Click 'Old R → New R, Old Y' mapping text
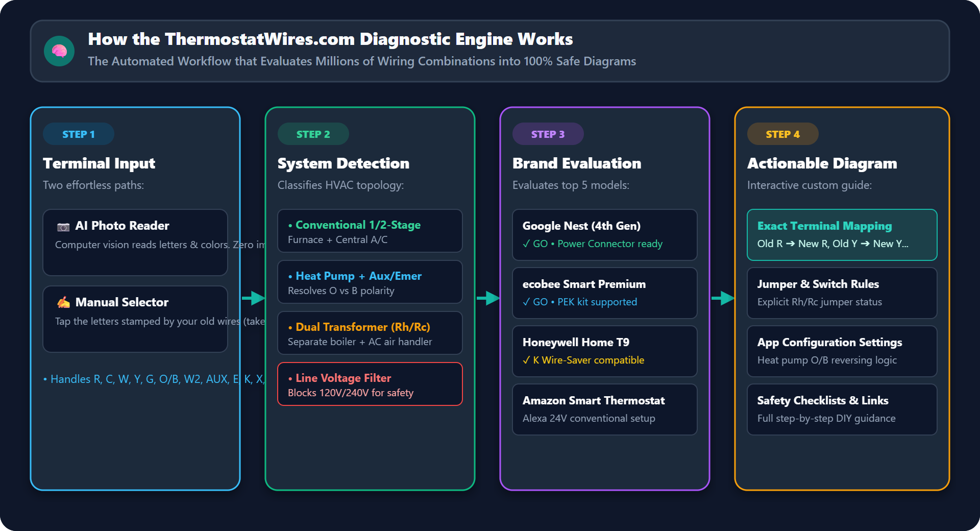 pos(833,244)
